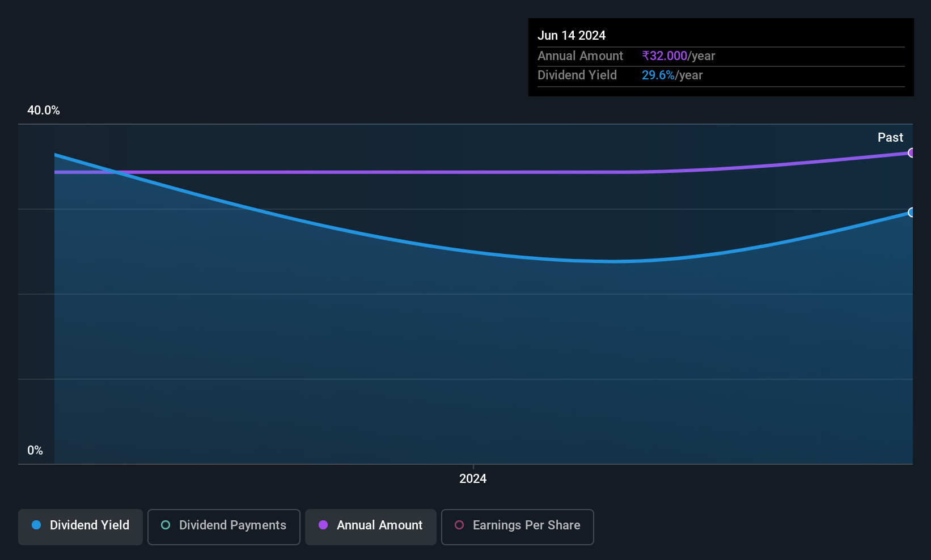Click the 2024 x-axis label
Screen dimensions: 931x560
(473, 479)
